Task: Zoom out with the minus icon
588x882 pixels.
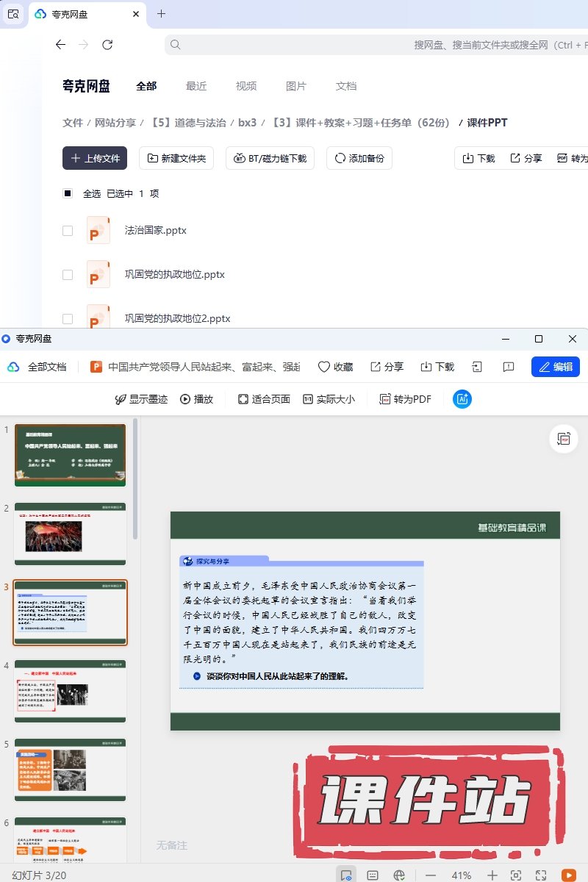Action: pyautogui.click(x=431, y=875)
